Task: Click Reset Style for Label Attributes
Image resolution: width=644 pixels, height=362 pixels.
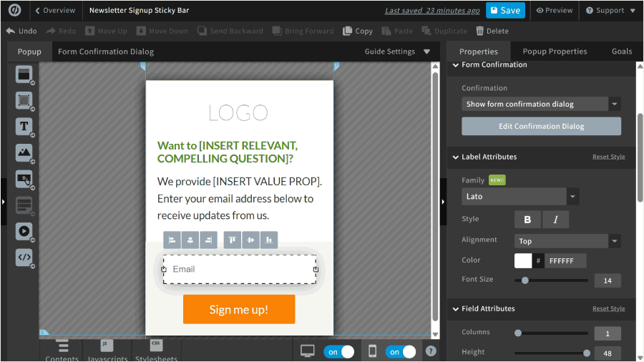Action: (x=609, y=157)
